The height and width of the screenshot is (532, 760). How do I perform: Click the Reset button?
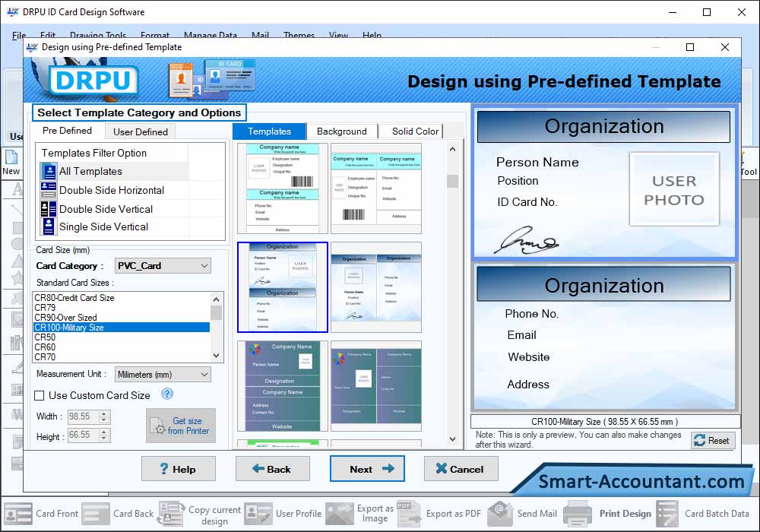click(x=713, y=441)
